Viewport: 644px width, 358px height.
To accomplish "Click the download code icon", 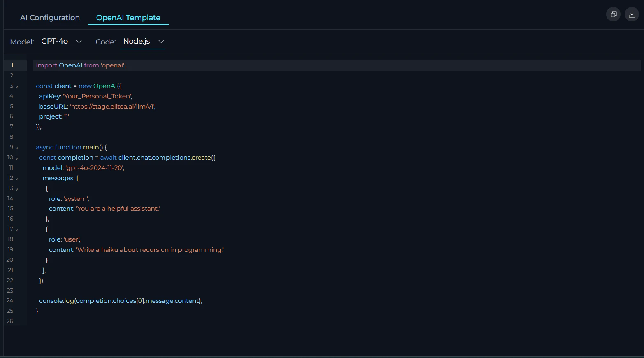I will 632,14.
